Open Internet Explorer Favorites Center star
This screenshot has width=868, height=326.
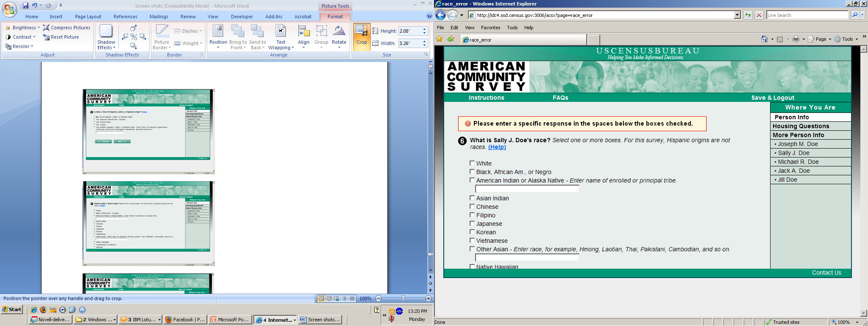click(440, 39)
